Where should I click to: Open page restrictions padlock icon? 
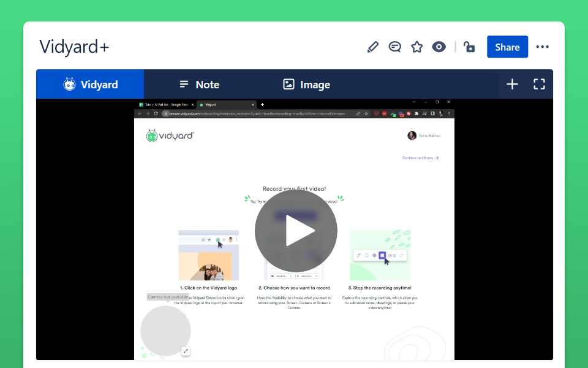469,47
